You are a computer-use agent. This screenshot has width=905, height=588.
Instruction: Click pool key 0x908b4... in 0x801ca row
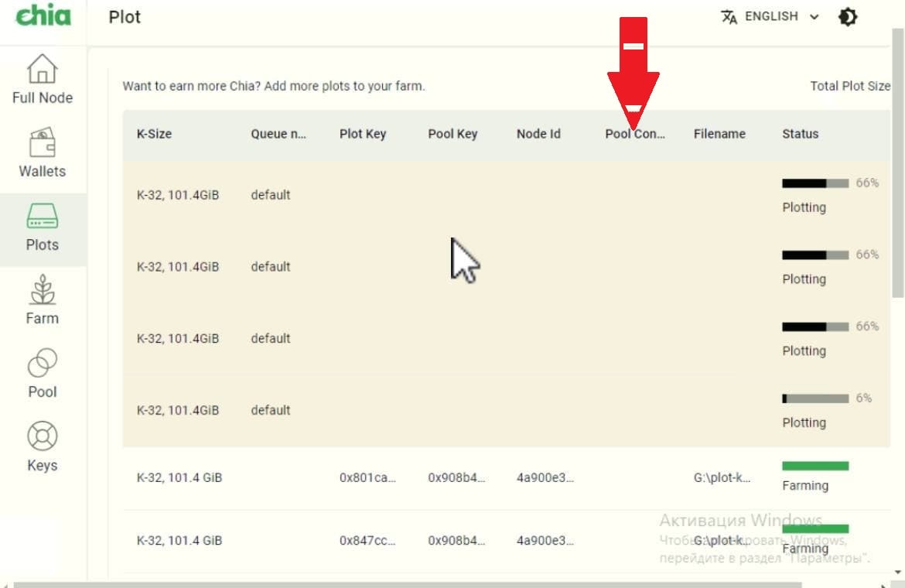click(456, 478)
